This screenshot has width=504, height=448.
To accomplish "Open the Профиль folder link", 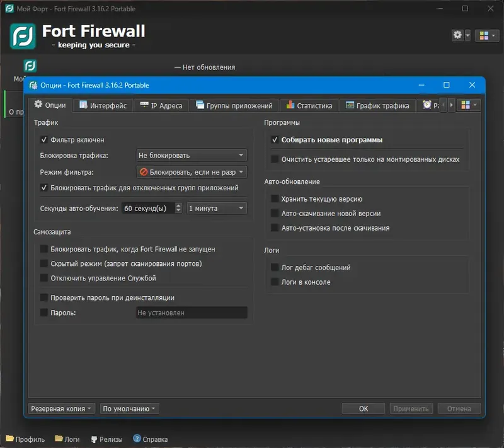I will point(25,439).
